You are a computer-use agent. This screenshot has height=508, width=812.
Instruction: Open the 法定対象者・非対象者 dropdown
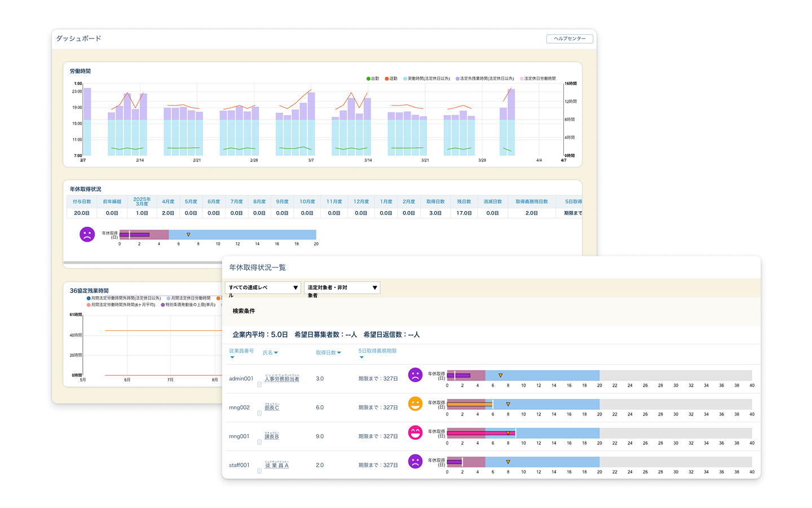(x=342, y=288)
